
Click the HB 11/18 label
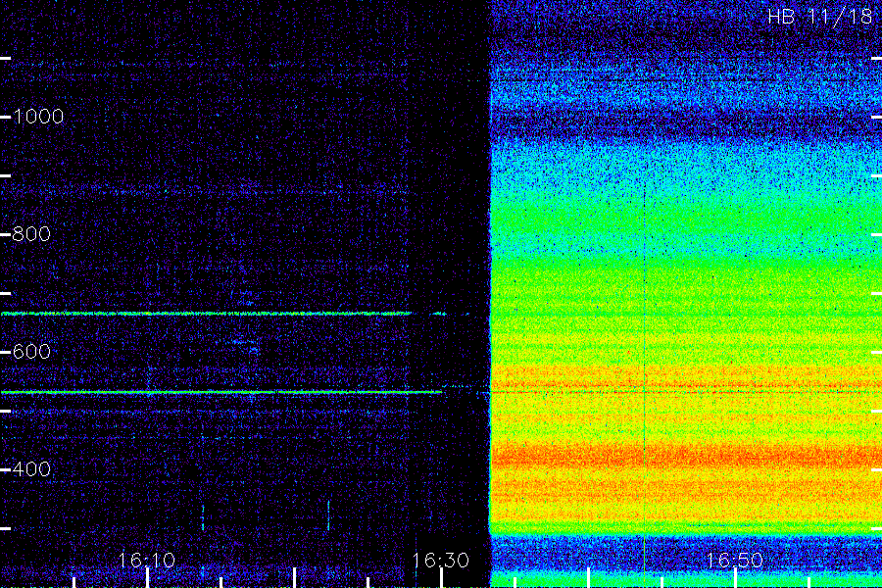point(819,17)
